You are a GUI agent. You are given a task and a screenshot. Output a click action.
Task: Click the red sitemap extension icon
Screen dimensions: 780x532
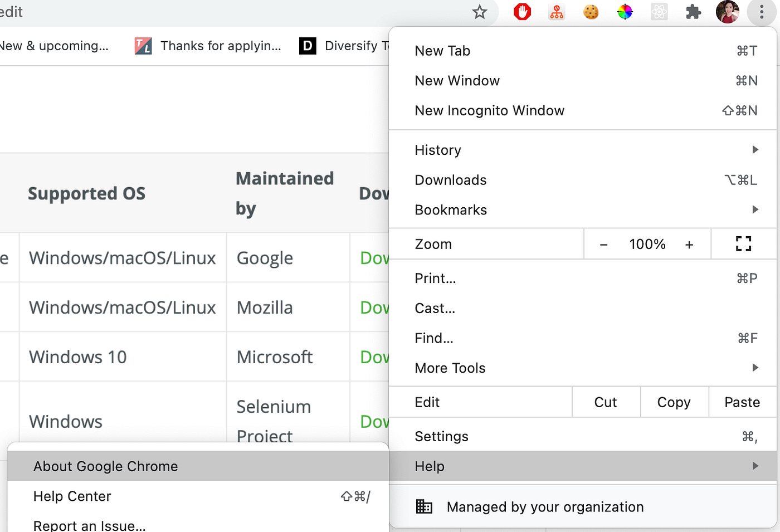[x=557, y=12]
